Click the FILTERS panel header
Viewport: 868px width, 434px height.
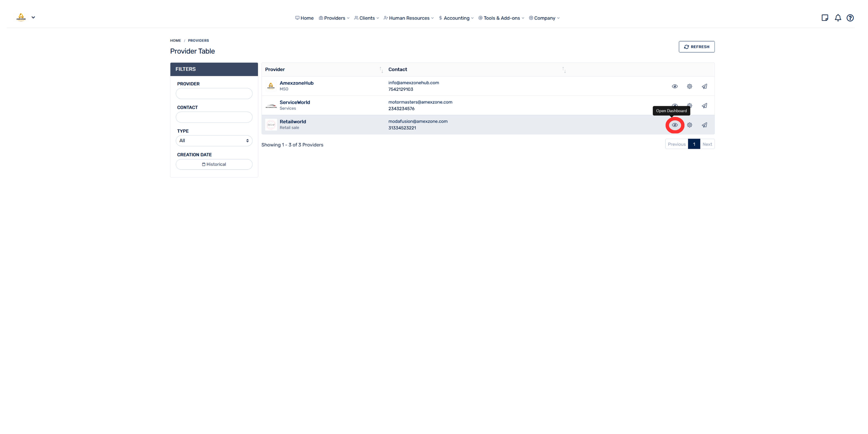point(214,69)
